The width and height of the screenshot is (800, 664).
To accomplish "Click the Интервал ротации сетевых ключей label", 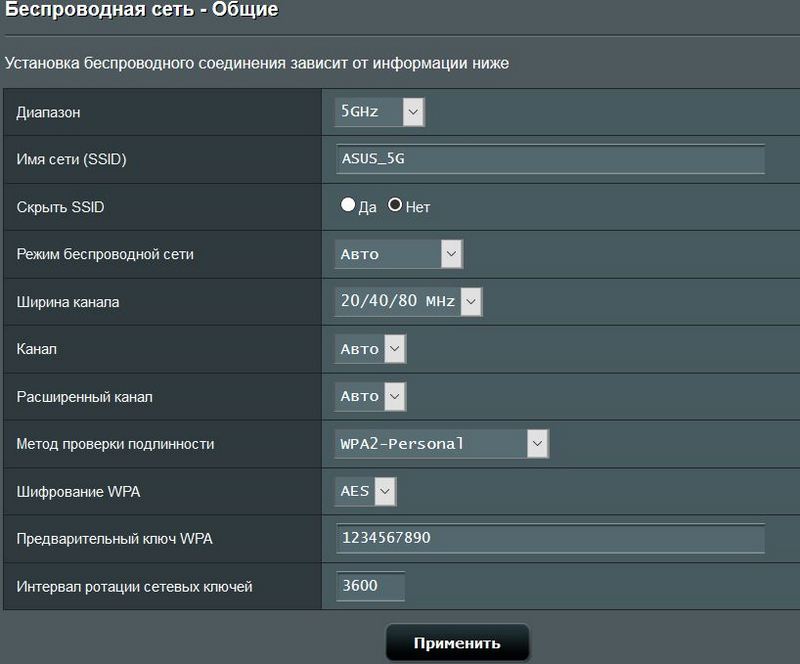I will [x=134, y=586].
